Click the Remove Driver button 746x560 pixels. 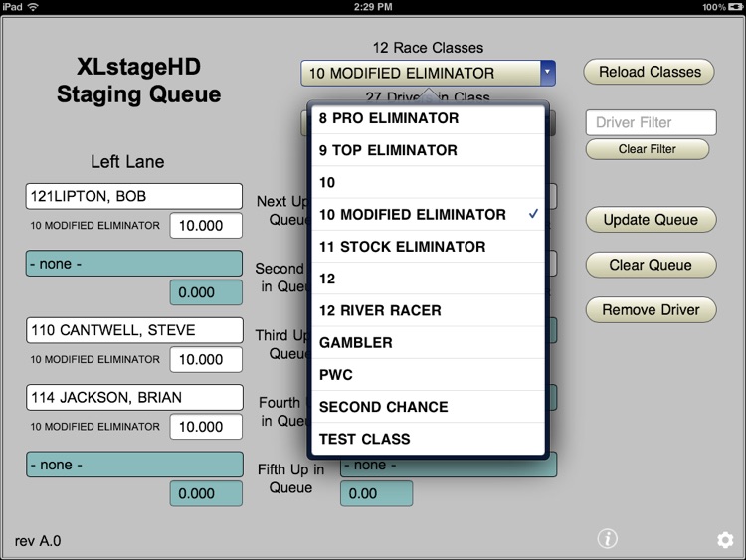(x=651, y=310)
